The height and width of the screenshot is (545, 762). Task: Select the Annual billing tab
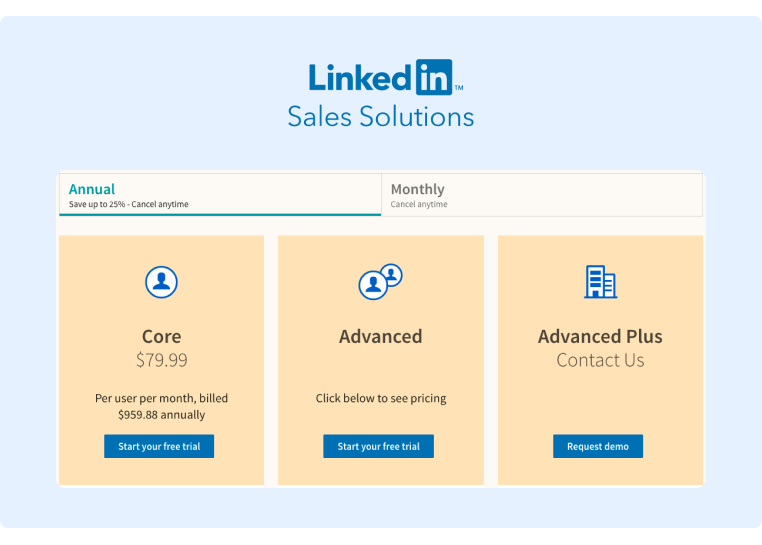click(220, 195)
